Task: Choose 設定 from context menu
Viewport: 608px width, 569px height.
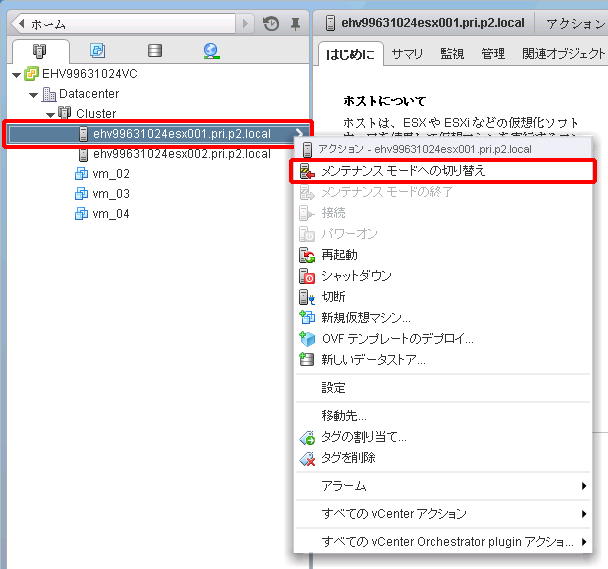Action: click(333, 387)
